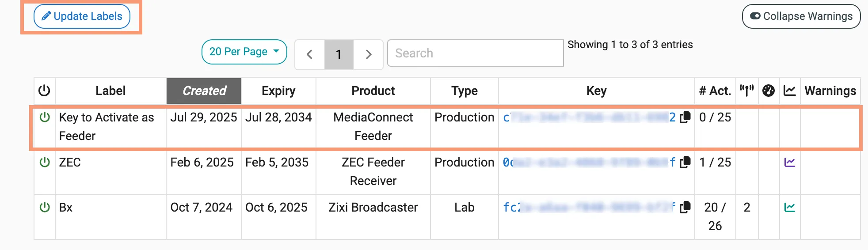
Task: Click expiry date 'Oct 6, 2025'
Action: click(276, 207)
